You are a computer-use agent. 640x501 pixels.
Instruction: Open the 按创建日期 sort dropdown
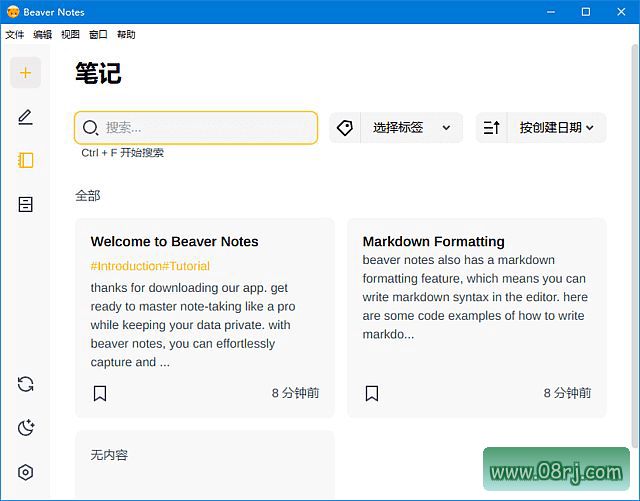pyautogui.click(x=557, y=128)
